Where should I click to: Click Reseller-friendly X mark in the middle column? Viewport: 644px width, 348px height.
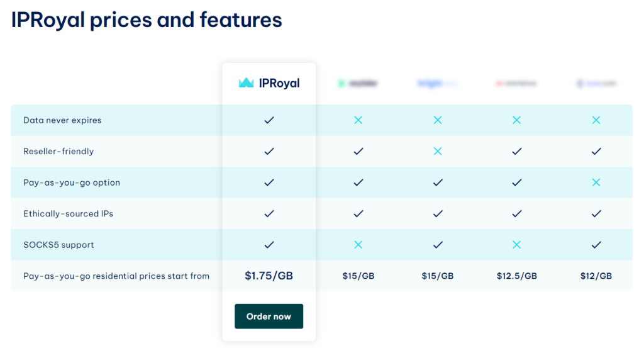click(438, 152)
